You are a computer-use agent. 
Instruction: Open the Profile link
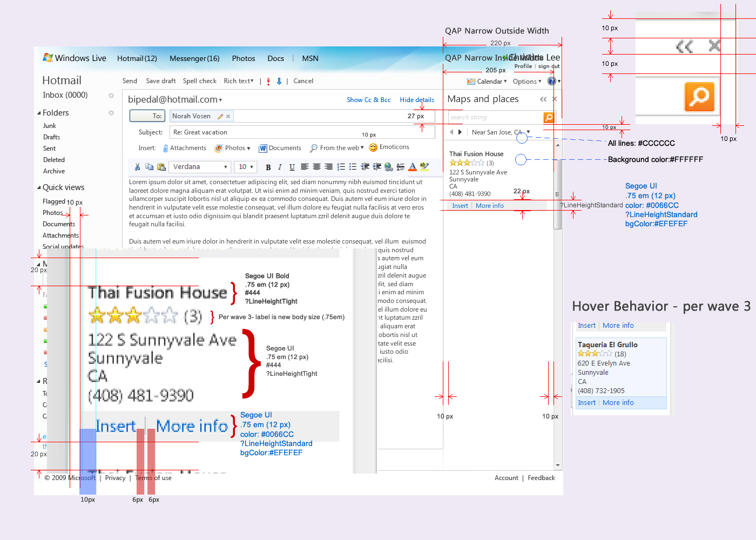click(x=523, y=66)
